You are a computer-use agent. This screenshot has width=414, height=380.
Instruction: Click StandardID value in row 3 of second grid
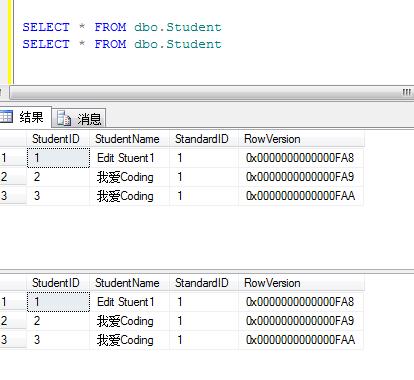pyautogui.click(x=204, y=340)
